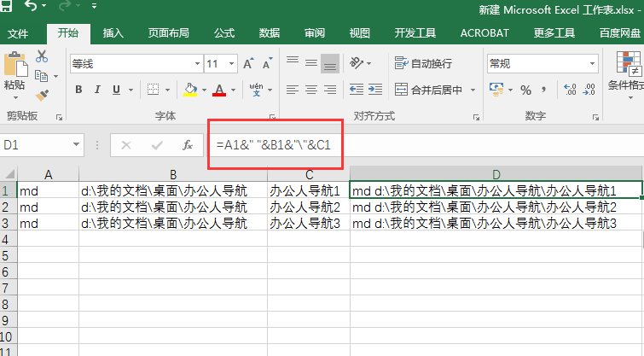Image resolution: width=644 pixels, height=356 pixels.
Task: Open the underline style dropdown arrow
Action: (x=131, y=90)
